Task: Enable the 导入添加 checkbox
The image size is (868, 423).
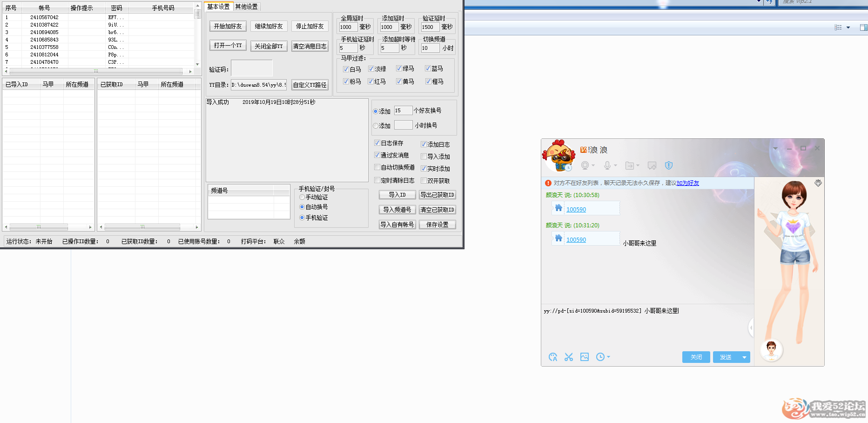Action: pyautogui.click(x=424, y=157)
